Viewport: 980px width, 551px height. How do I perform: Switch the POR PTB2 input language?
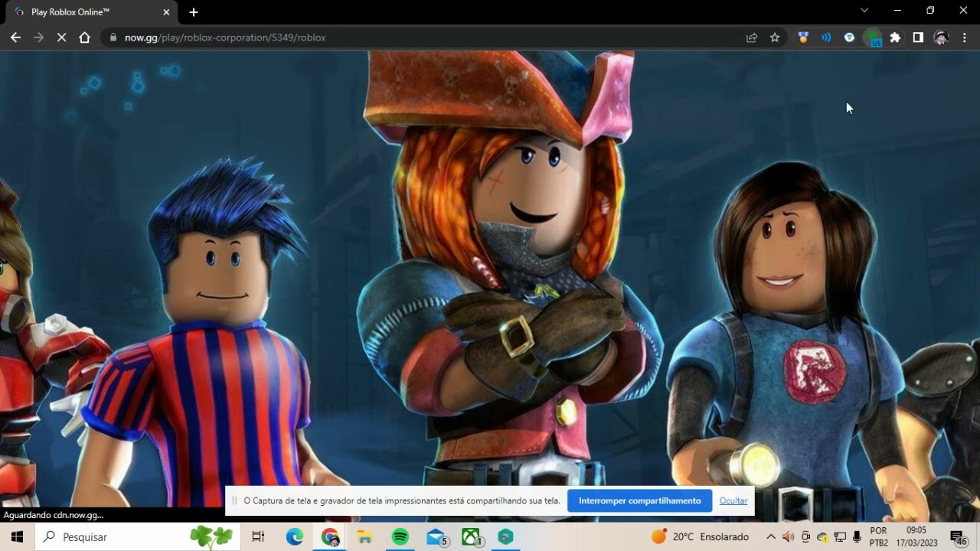[x=879, y=537]
